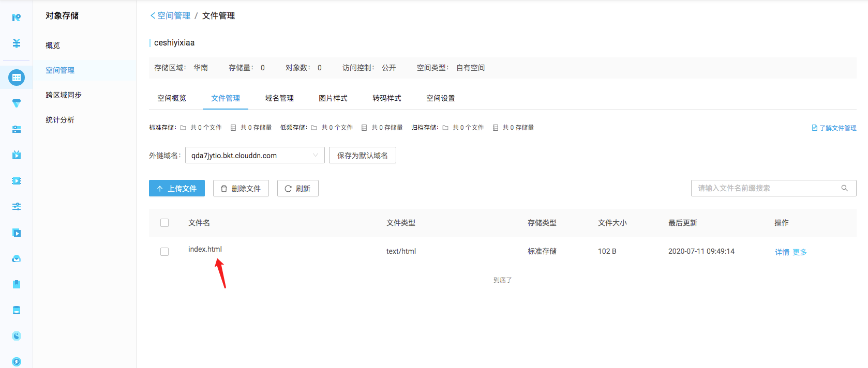Open the stacked play media icon
This screenshot has width=868, height=368.
point(17,233)
